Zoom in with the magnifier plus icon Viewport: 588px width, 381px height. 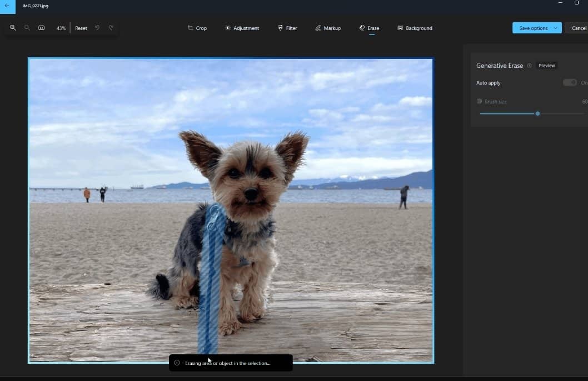coord(13,28)
